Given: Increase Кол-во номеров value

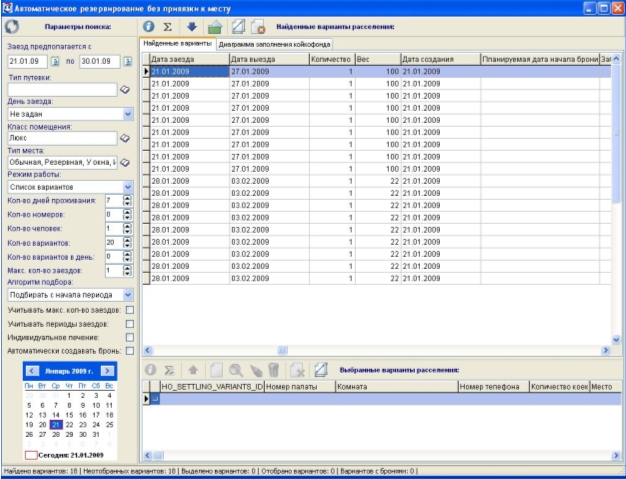Looking at the screenshot, I should coord(127,212).
